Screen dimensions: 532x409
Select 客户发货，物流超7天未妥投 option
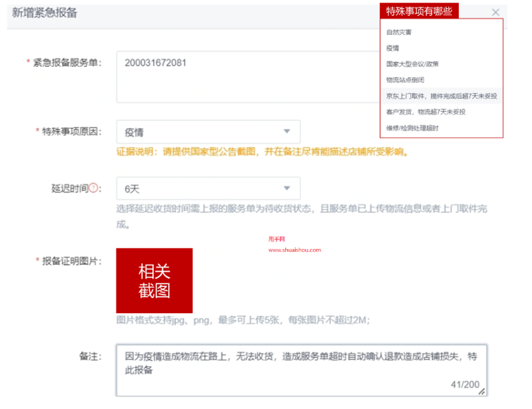tap(426, 112)
